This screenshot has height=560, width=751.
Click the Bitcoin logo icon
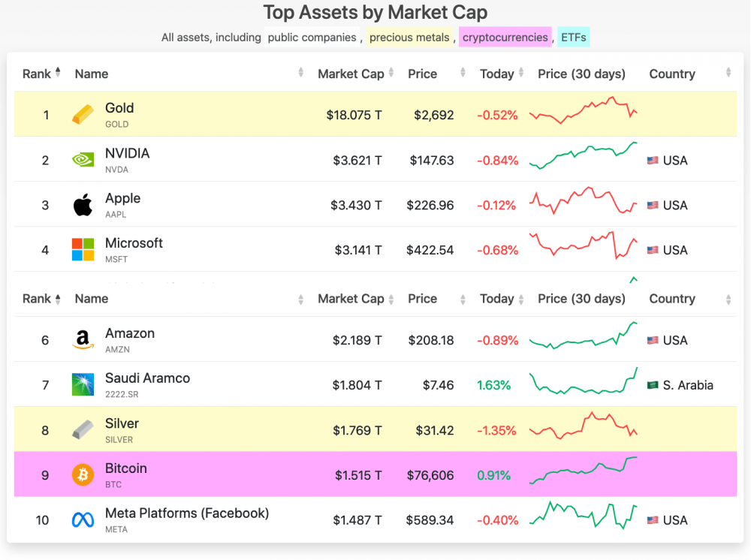[x=83, y=475]
